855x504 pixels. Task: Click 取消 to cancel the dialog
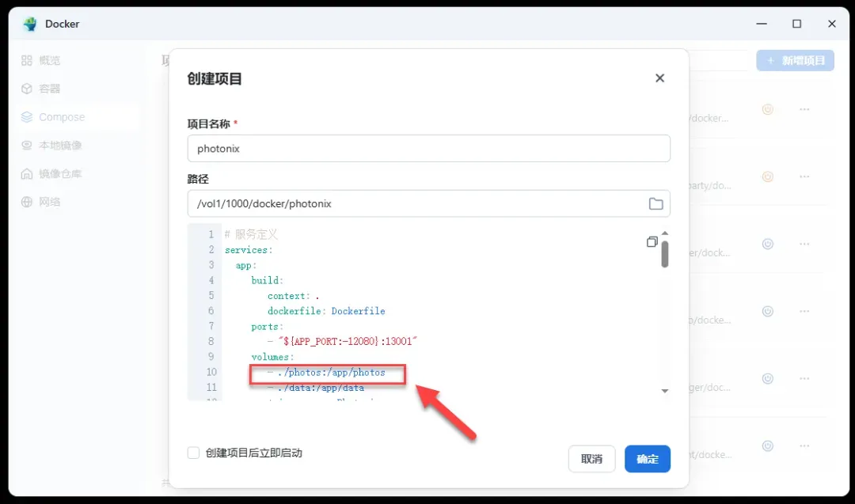click(591, 459)
